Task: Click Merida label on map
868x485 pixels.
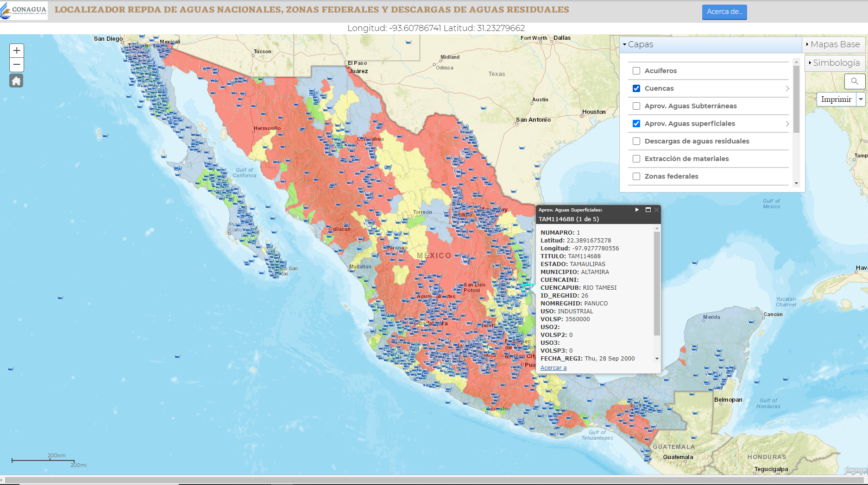Action: click(x=711, y=317)
